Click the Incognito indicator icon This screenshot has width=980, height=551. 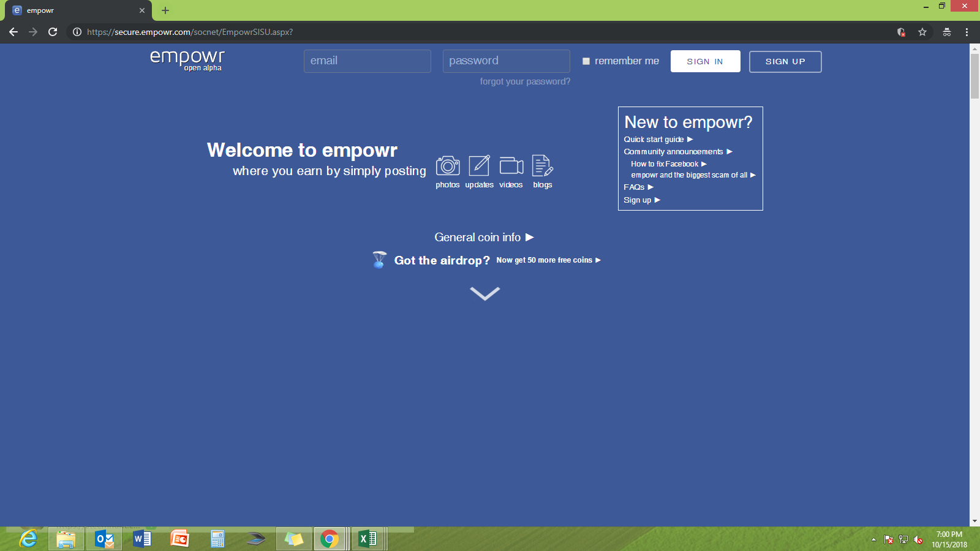947,32
